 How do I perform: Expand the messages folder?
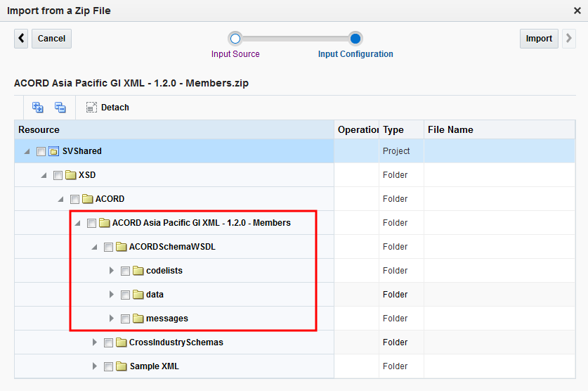(x=112, y=319)
